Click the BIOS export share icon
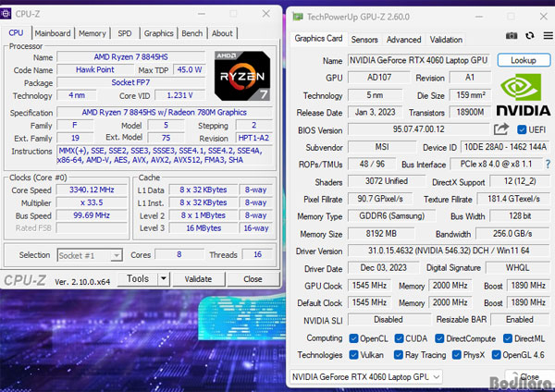The height and width of the screenshot is (392, 555). pos(502,129)
